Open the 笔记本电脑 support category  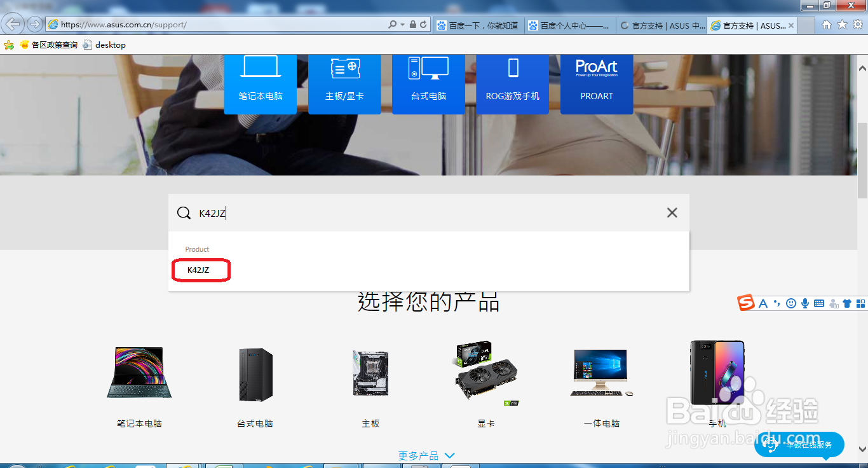[261, 85]
